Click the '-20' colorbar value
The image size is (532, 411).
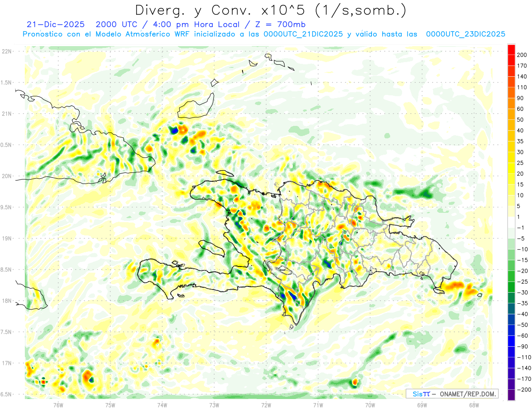coord(523,271)
